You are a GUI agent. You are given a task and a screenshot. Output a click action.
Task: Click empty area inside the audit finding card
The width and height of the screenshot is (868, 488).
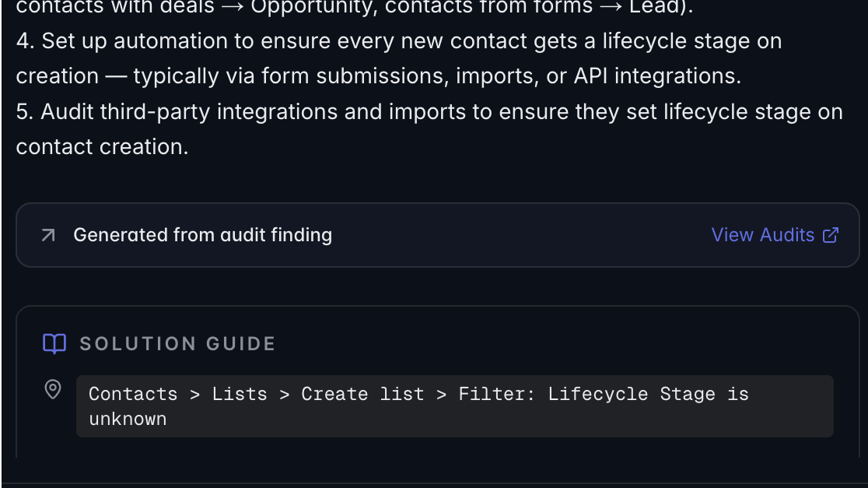point(520,235)
